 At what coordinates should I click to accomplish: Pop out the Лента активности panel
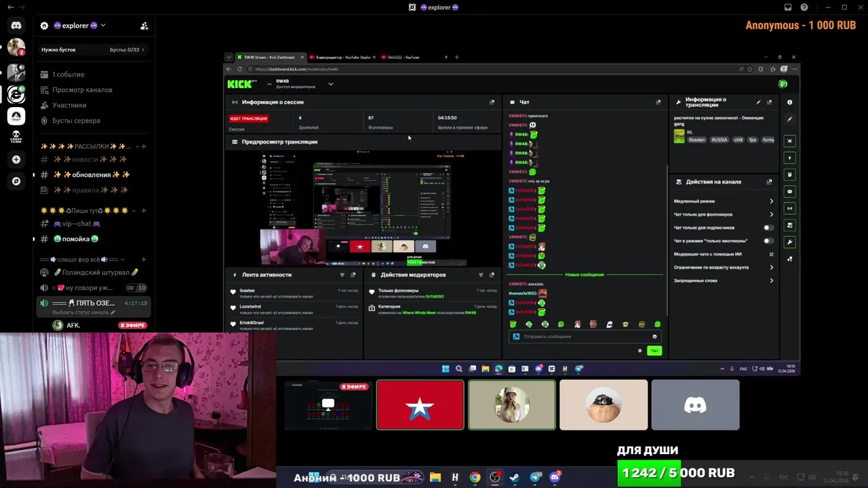tap(353, 274)
